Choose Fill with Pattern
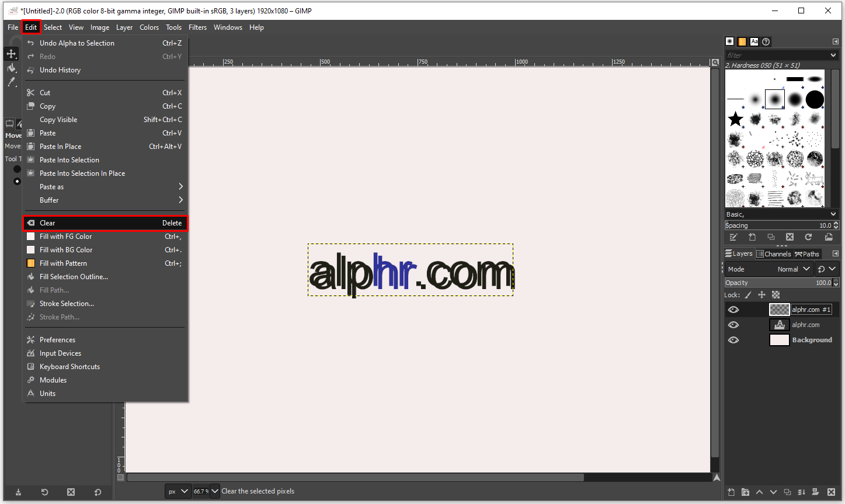 point(105,263)
